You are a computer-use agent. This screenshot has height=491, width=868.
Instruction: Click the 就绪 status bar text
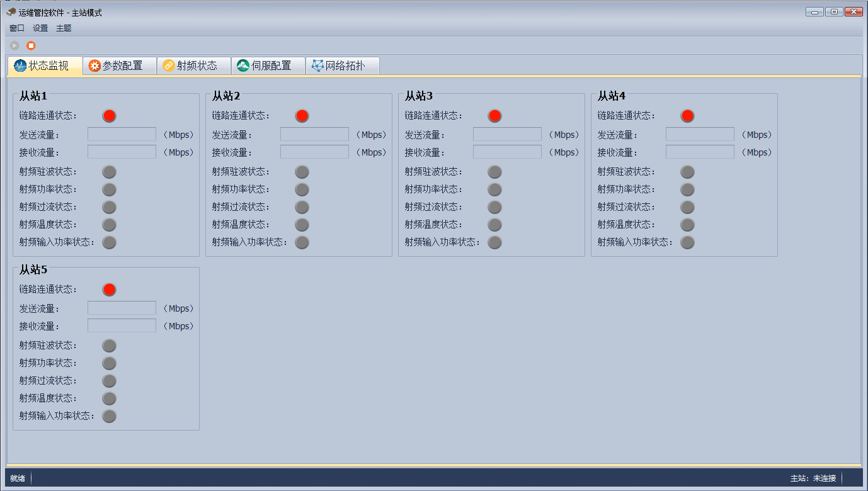[18, 478]
